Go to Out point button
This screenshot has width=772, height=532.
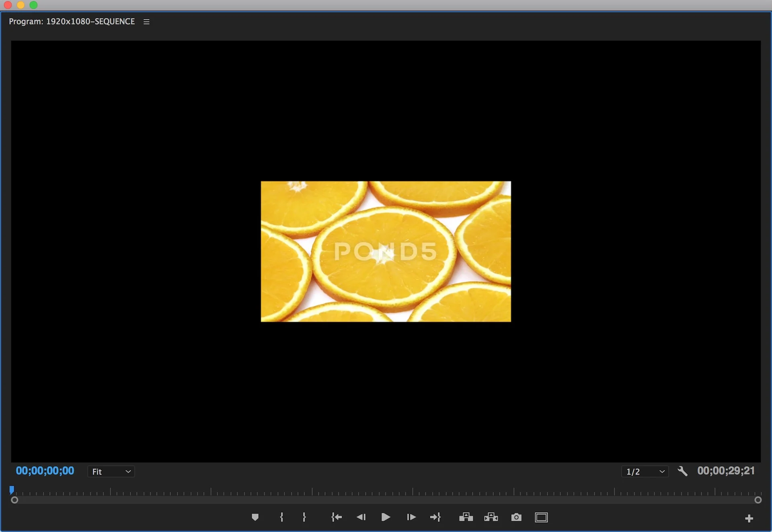coord(435,517)
